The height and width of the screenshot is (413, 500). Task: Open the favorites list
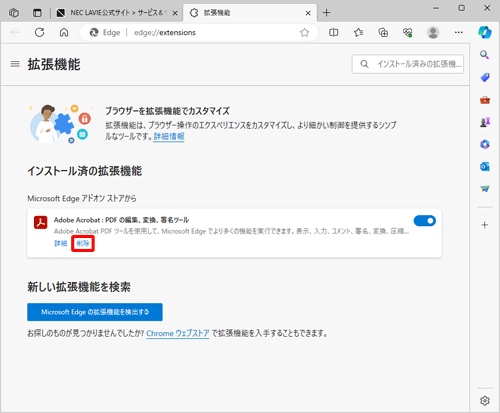click(358, 32)
